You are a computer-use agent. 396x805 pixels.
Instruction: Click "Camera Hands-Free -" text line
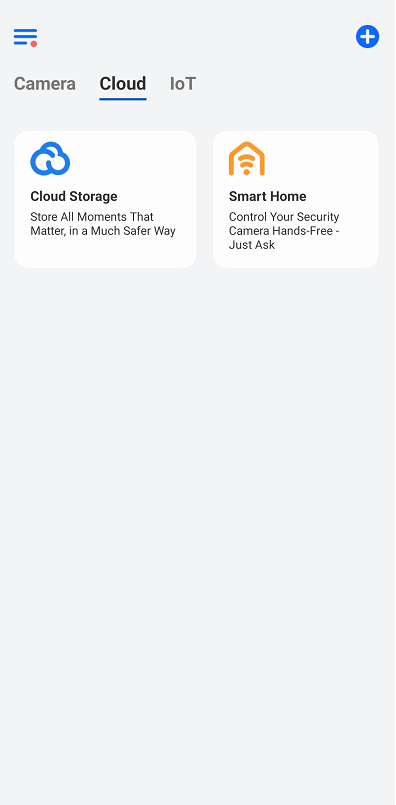285,231
